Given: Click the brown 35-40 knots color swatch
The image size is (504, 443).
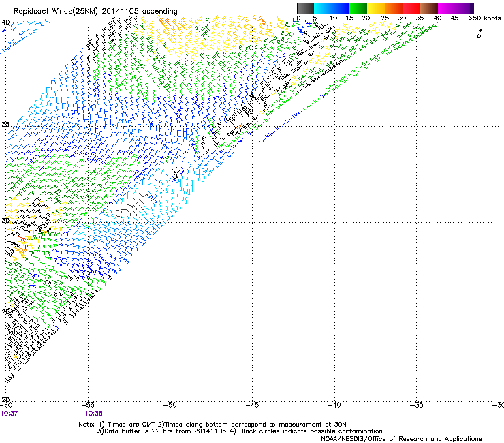Looking at the screenshot, I should (x=429, y=8).
